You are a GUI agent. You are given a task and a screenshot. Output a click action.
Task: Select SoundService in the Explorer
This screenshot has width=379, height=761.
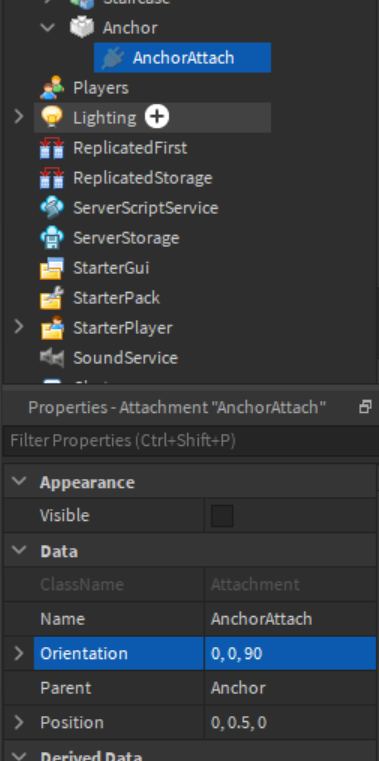pyautogui.click(x=125, y=358)
